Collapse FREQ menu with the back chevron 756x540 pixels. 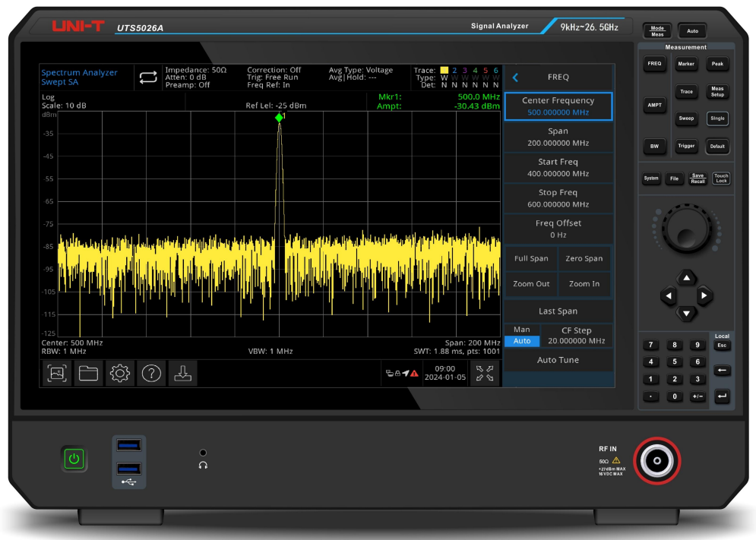coord(515,77)
